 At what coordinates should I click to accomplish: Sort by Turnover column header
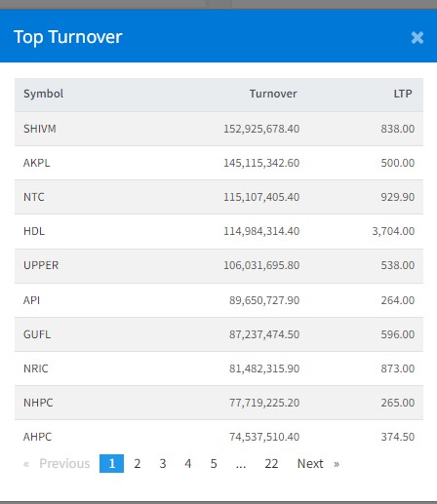click(273, 94)
